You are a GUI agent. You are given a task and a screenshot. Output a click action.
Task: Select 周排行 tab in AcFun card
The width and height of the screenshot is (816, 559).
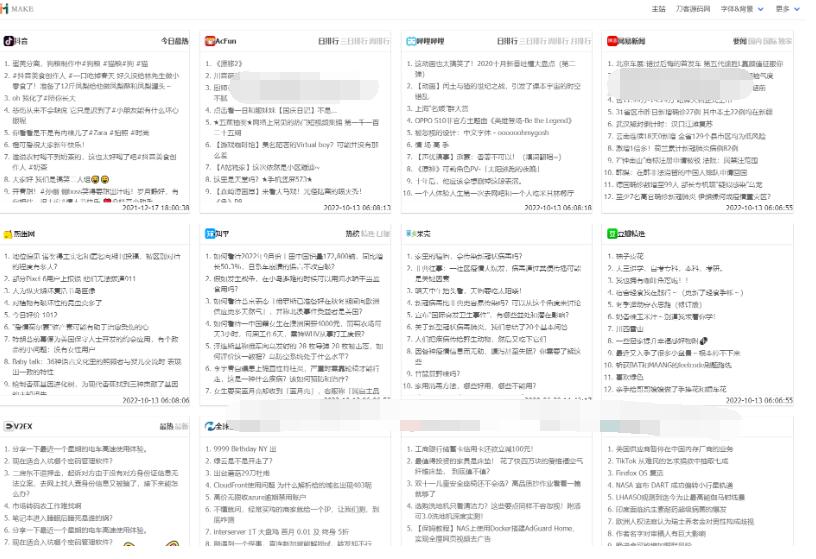pyautogui.click(x=379, y=41)
